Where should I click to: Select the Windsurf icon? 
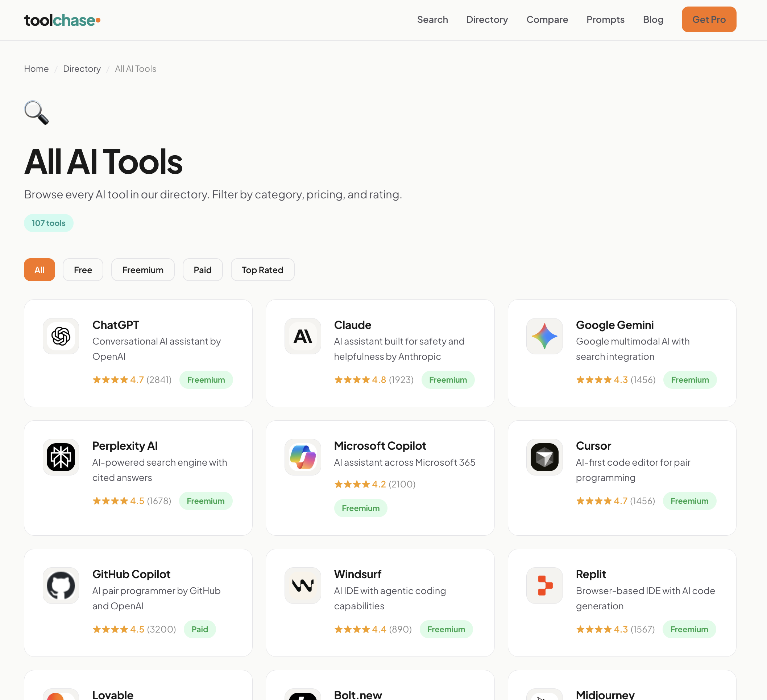tap(302, 585)
